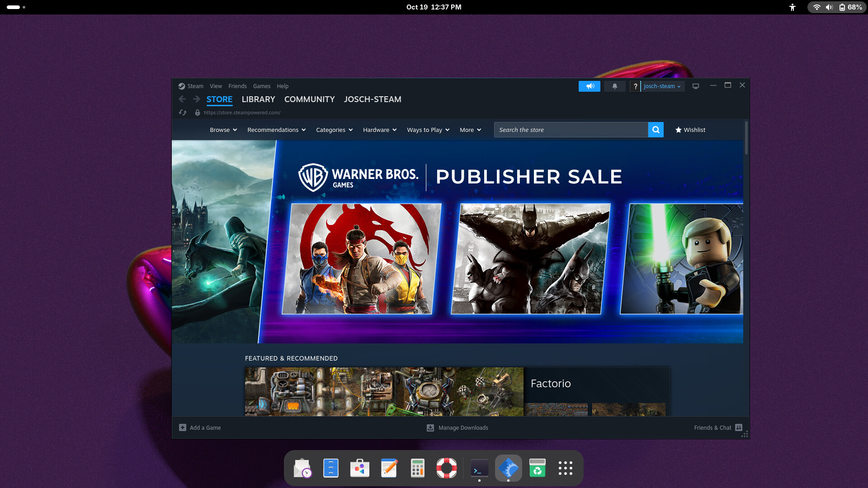
Task: Click the Add a Game plus icon
Action: pos(183,427)
